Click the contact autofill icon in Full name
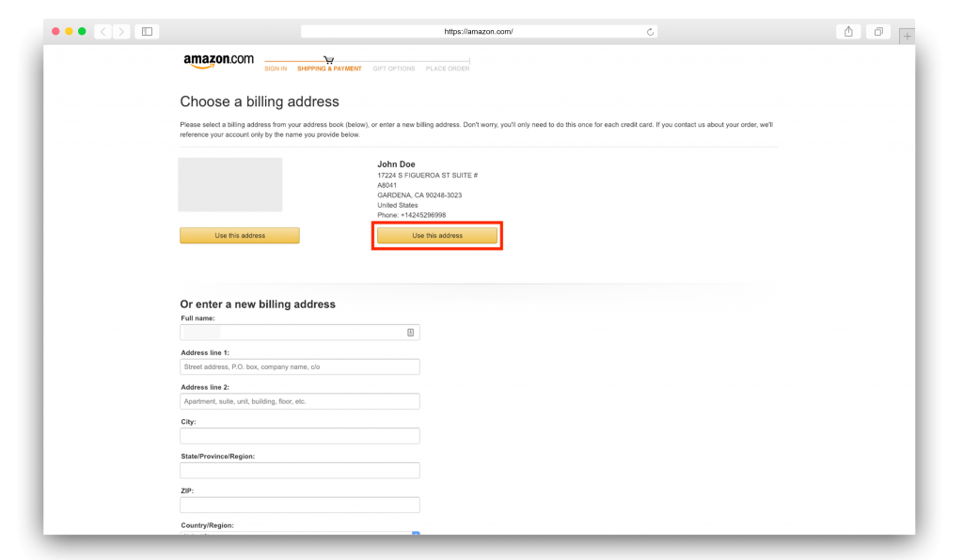This screenshot has height=560, width=963. 410,333
